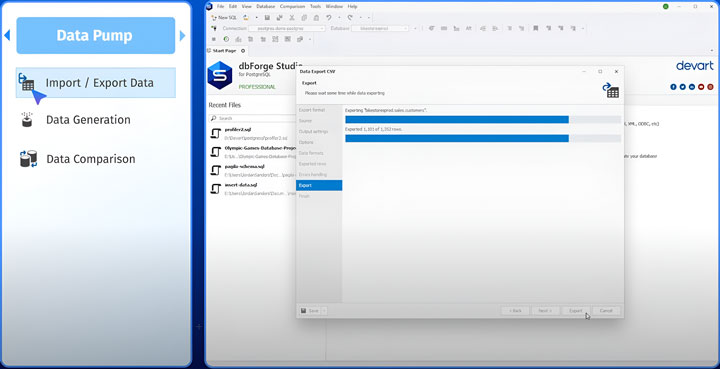Click the file icon beside insert-data.sql
Image resolution: width=720 pixels, height=369 pixels.
click(215, 189)
